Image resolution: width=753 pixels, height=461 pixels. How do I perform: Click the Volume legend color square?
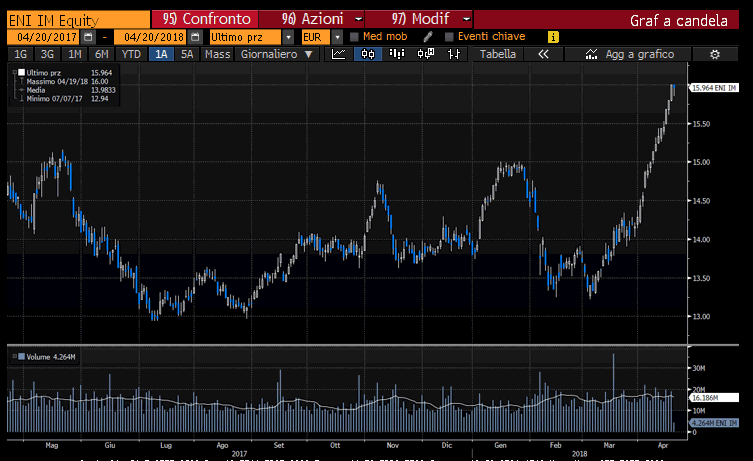[x=22, y=356]
